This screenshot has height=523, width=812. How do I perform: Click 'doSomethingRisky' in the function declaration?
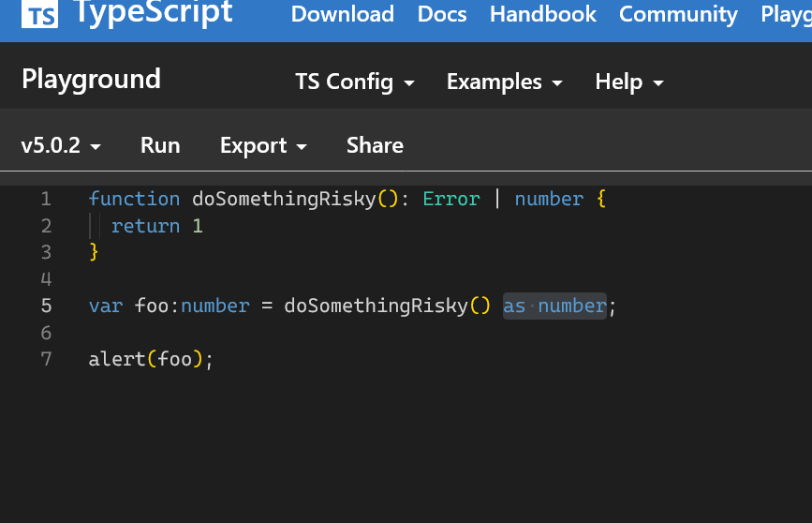284,199
